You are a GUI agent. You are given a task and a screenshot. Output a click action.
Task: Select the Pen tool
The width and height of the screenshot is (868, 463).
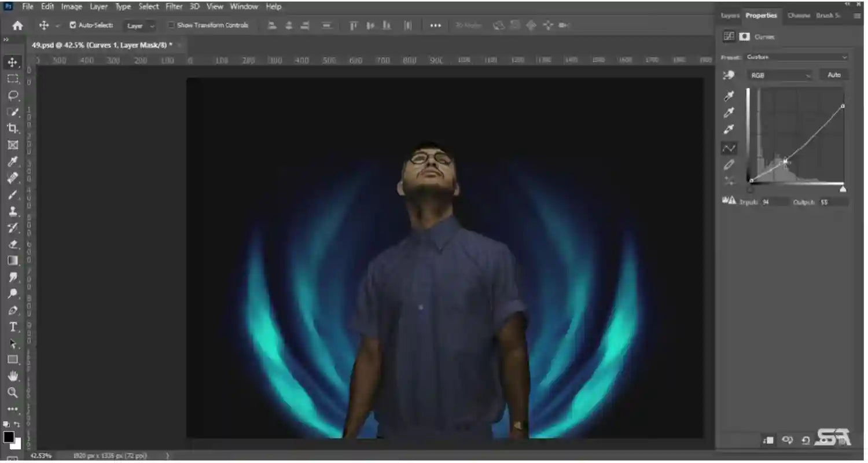[13, 310]
